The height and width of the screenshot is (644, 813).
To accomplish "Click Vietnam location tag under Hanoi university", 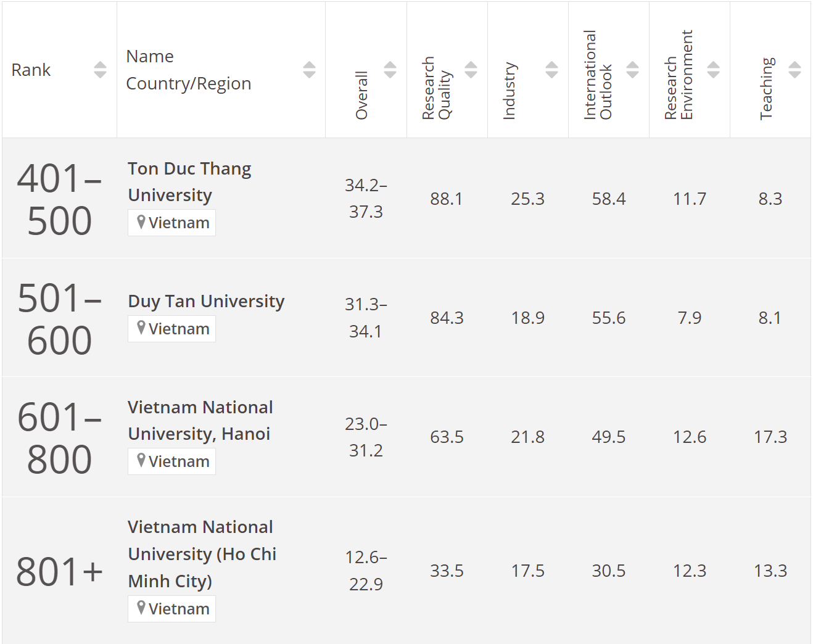I will tap(172, 461).
